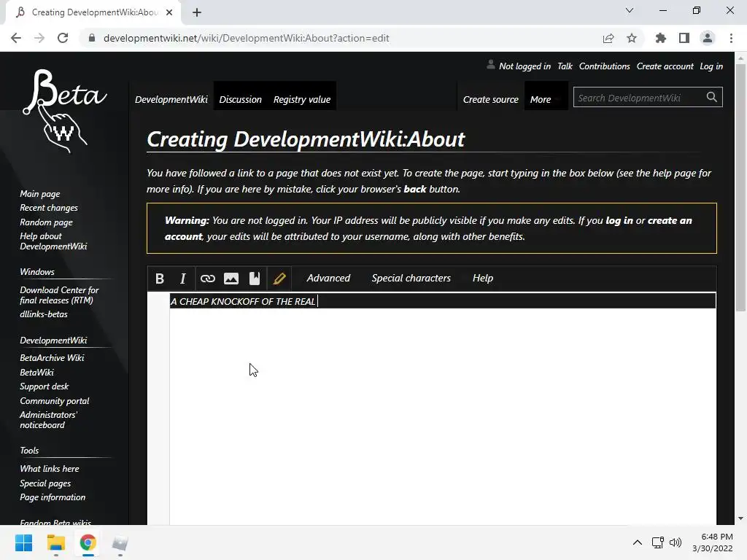Click Log in at top right
This screenshot has width=747, height=560.
click(x=711, y=66)
